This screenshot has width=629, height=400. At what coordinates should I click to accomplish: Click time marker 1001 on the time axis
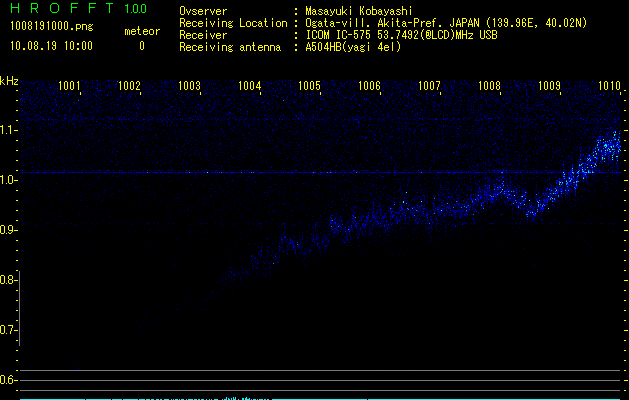coord(69,85)
